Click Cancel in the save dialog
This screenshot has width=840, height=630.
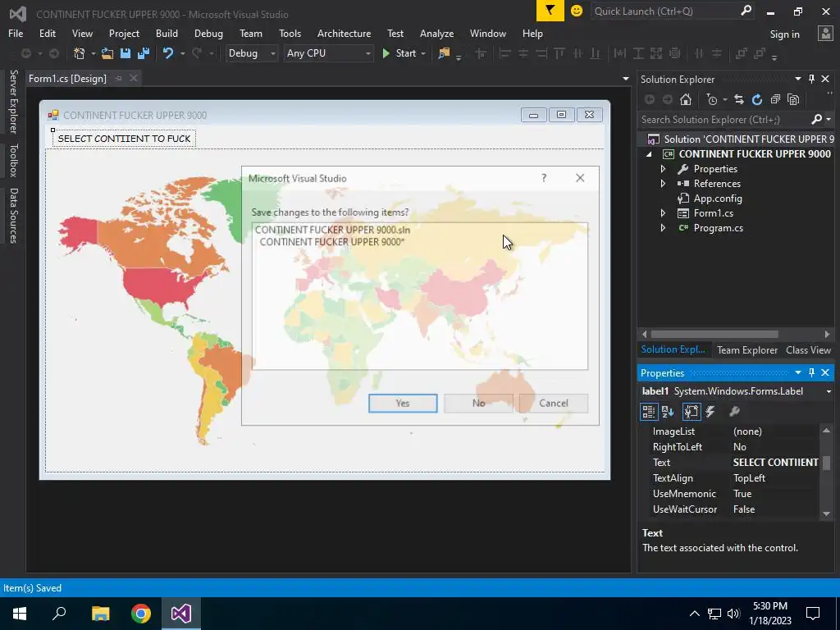click(x=554, y=403)
